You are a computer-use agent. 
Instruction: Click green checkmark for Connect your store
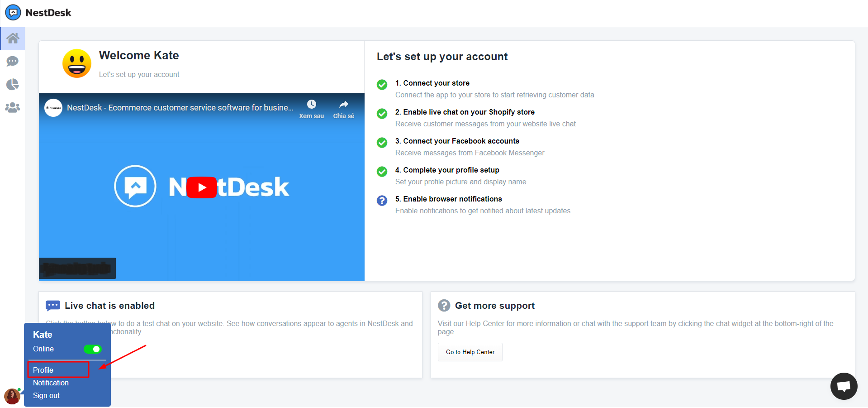(x=382, y=85)
